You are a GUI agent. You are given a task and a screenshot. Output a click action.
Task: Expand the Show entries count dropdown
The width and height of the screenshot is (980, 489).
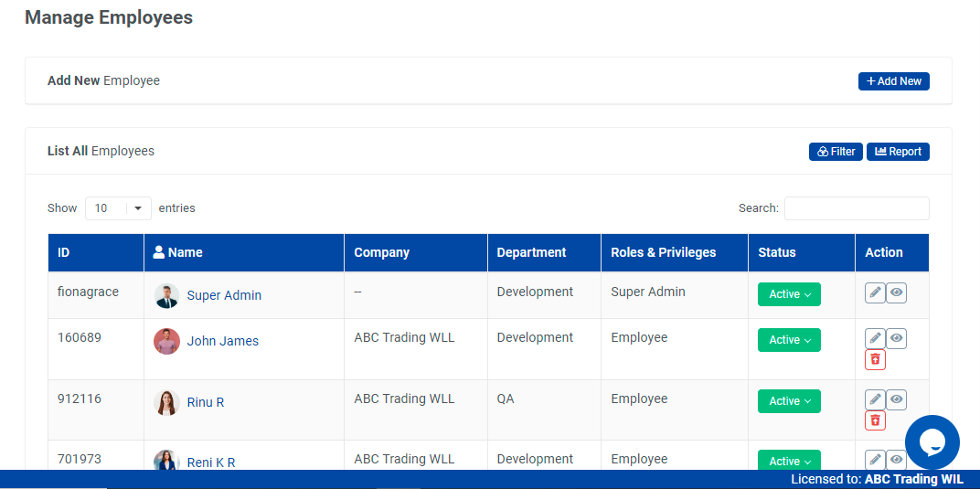[x=118, y=208]
